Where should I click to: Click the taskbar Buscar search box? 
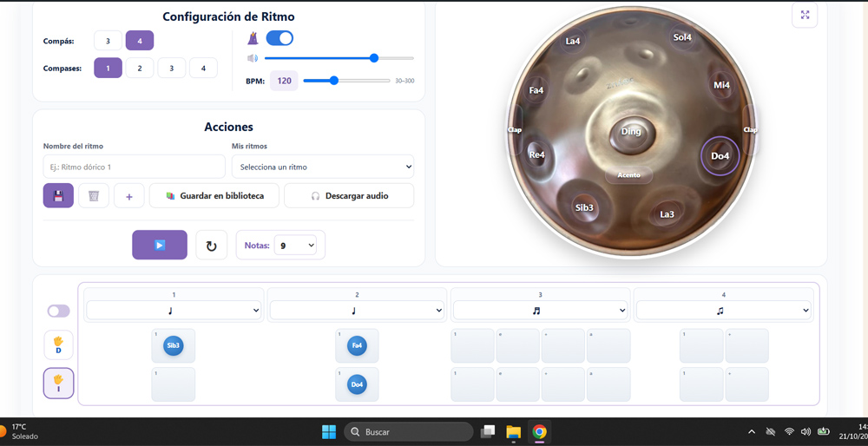(409, 431)
